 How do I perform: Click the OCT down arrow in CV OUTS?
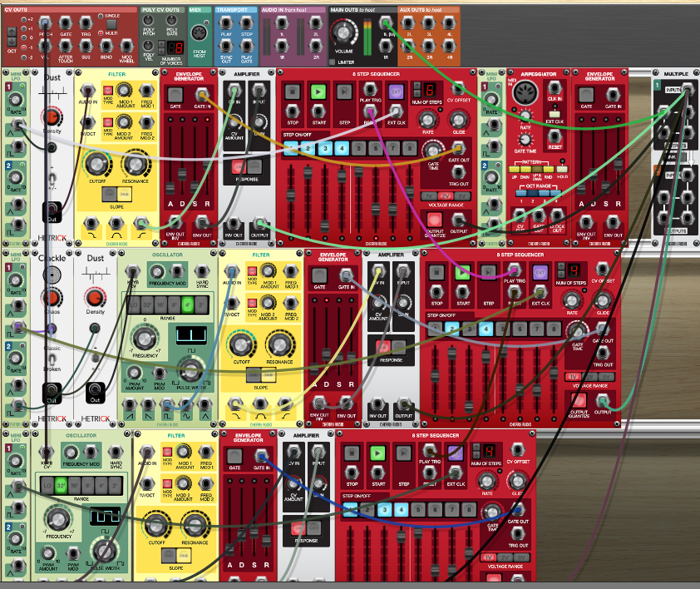click(x=12, y=42)
